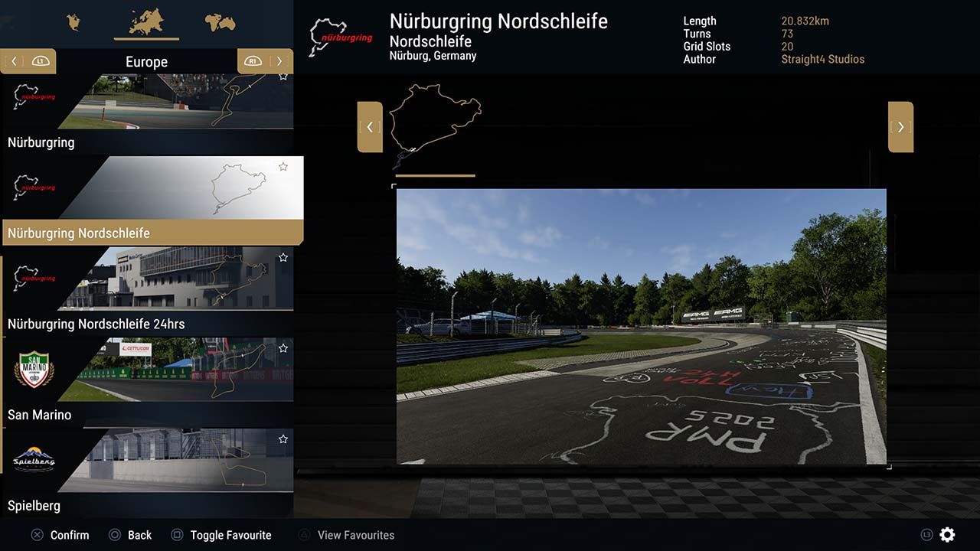Star the Nürburgring Nordschleife 24hrs track

[283, 257]
